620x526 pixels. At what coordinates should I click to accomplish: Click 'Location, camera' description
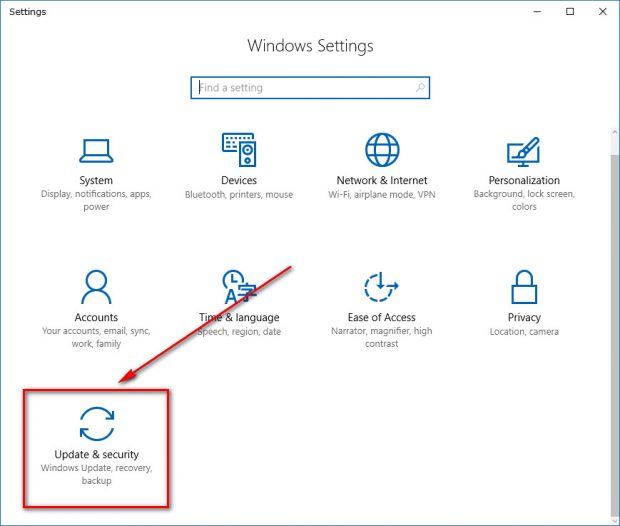[524, 331]
